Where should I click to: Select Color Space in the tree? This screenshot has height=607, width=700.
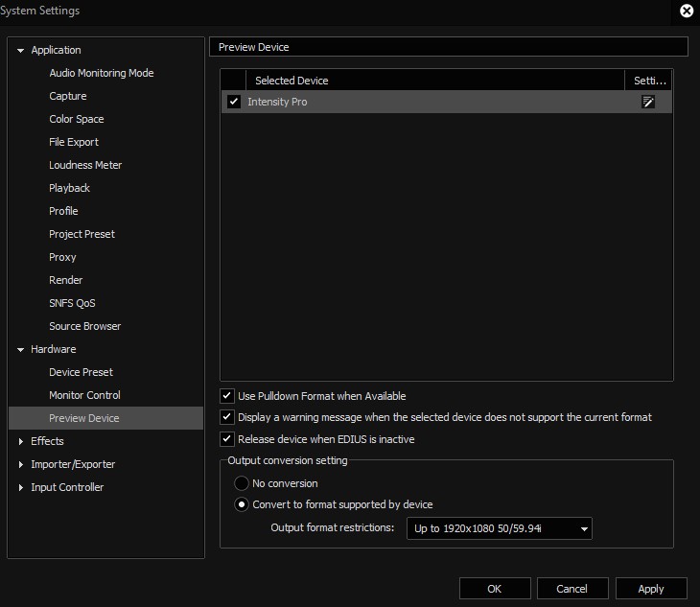[77, 119]
